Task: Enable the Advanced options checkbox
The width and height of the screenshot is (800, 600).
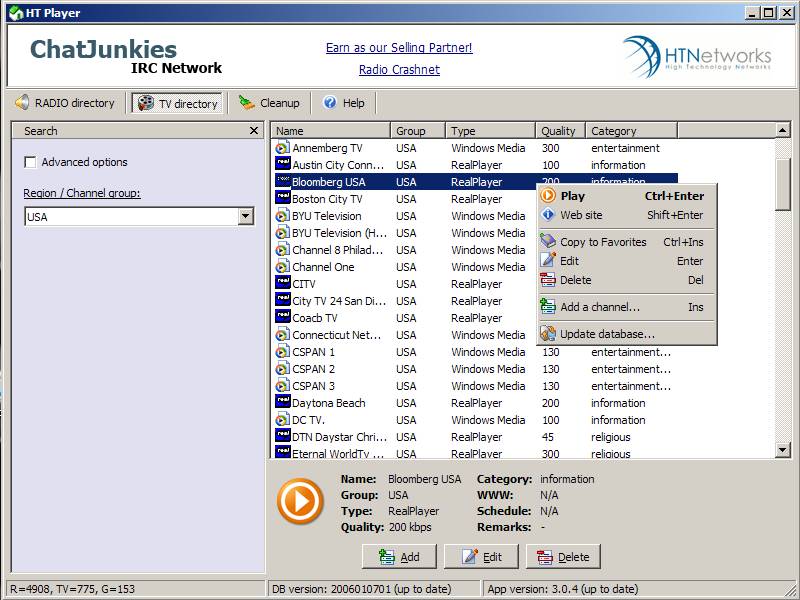Action: (30, 162)
